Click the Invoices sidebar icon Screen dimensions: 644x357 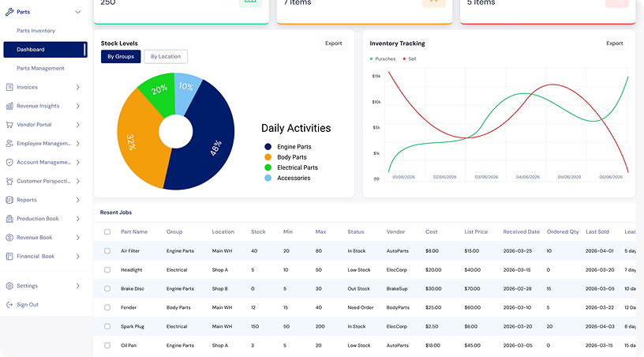point(9,87)
